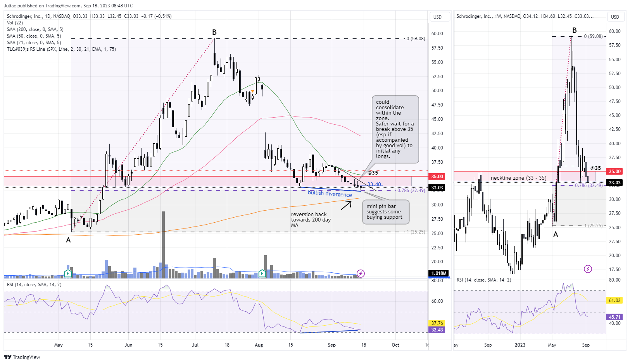The image size is (630, 364).
Task: Click the purple 32.43 RSI value label
Action: (x=437, y=330)
